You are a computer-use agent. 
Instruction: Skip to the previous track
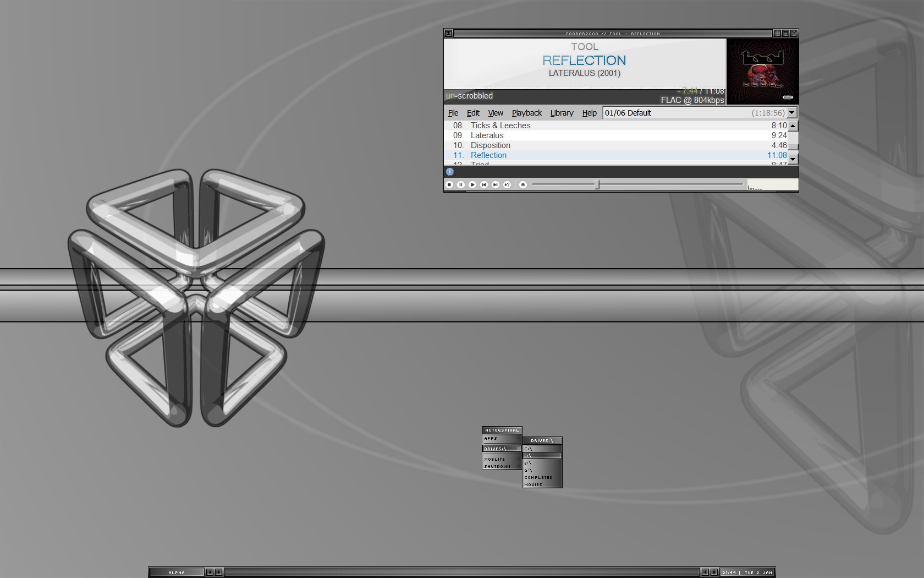[x=484, y=185]
